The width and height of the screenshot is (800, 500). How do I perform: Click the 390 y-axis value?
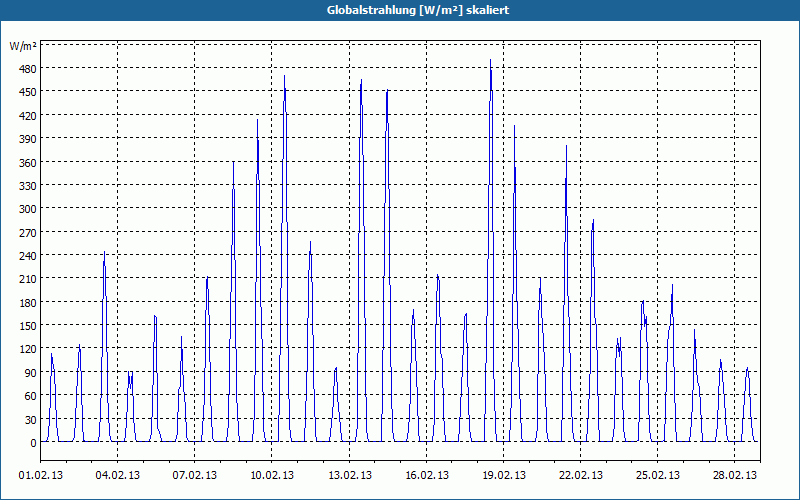[x=27, y=139]
